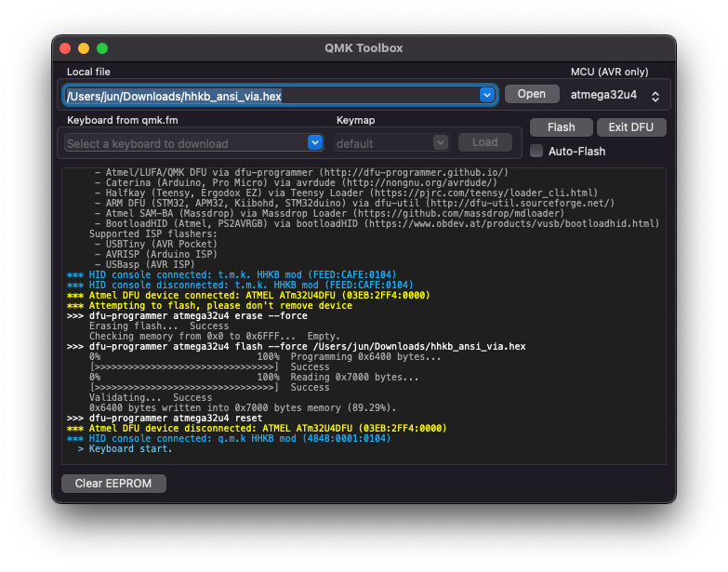This screenshot has width=728, height=572.
Task: Click the 'HID console connected: q.m.k HHKB mod' line
Action: click(x=229, y=438)
